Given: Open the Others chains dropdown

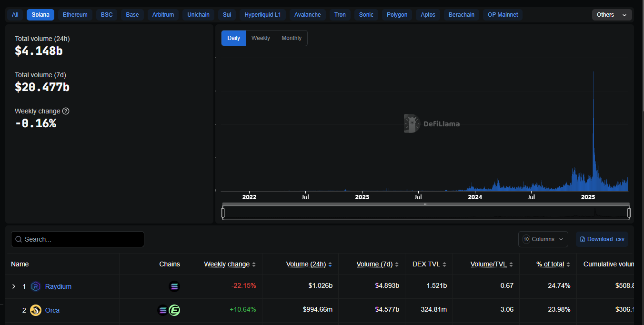Looking at the screenshot, I should click(612, 15).
